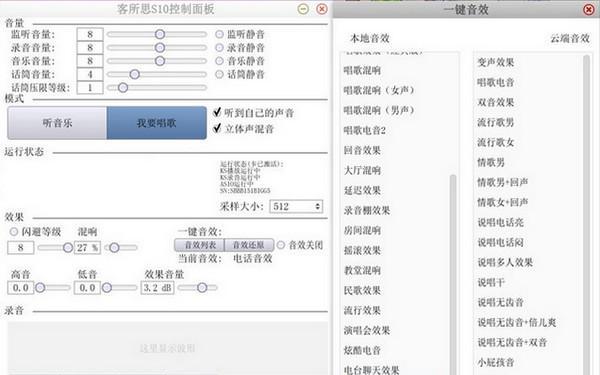Toggle 听到自己的声音 checkbox
Screen dimensions: 600x375
click(x=217, y=112)
